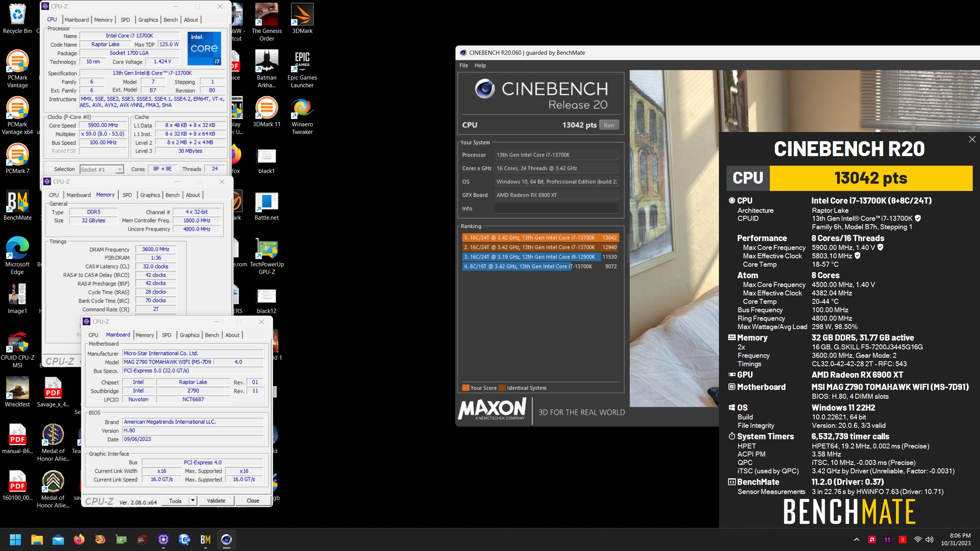This screenshot has width=980, height=551.
Task: Launch Firefox from the taskbar
Action: click(x=79, y=540)
